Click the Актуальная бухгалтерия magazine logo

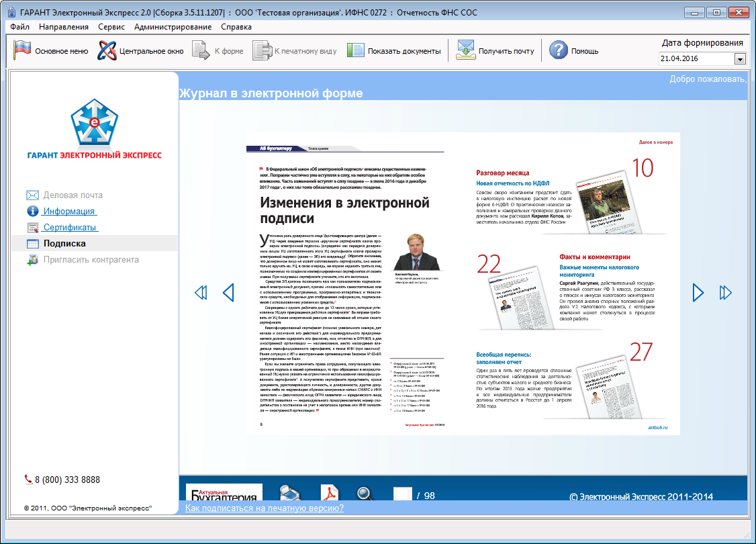click(224, 492)
